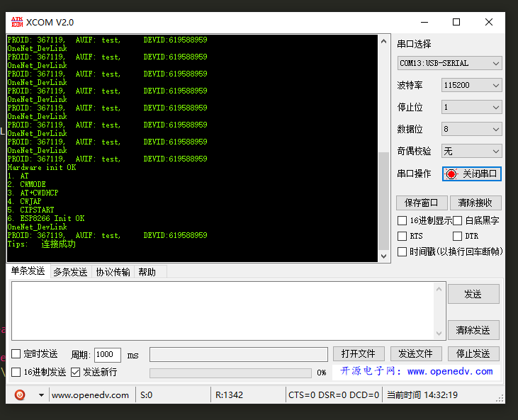Click the red serial port indicator icon
This screenshot has height=420, width=518.
(x=451, y=174)
